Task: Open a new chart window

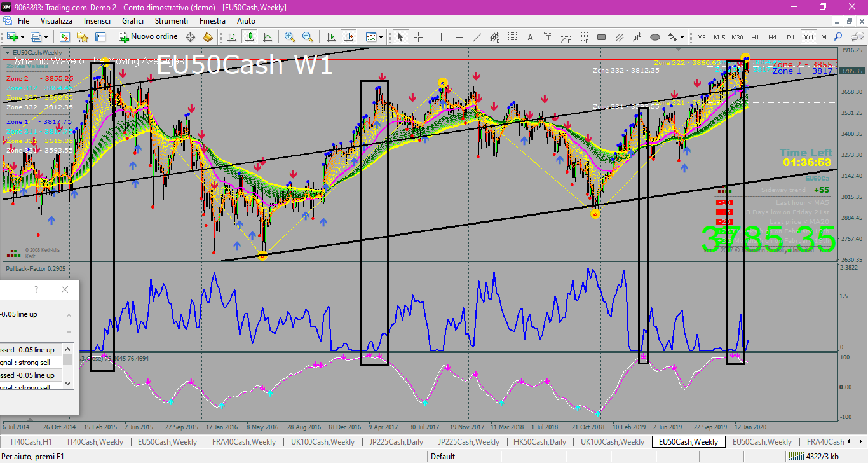Action: (x=12, y=37)
